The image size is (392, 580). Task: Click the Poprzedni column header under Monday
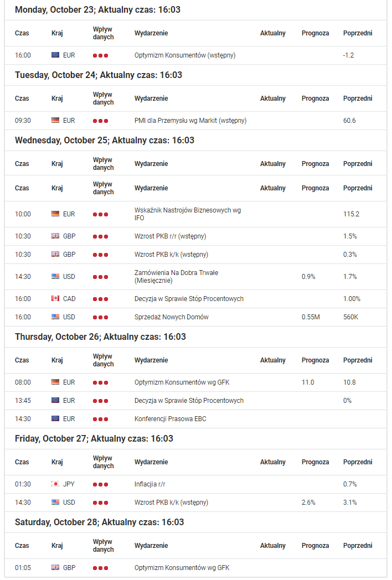[358, 33]
